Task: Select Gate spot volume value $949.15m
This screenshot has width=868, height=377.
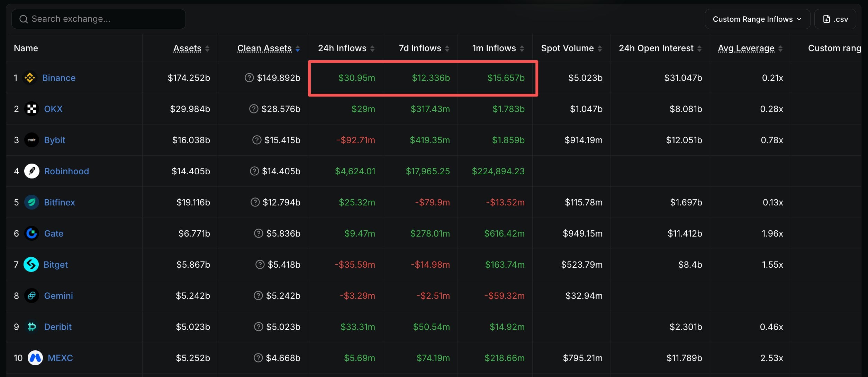Action: (583, 233)
